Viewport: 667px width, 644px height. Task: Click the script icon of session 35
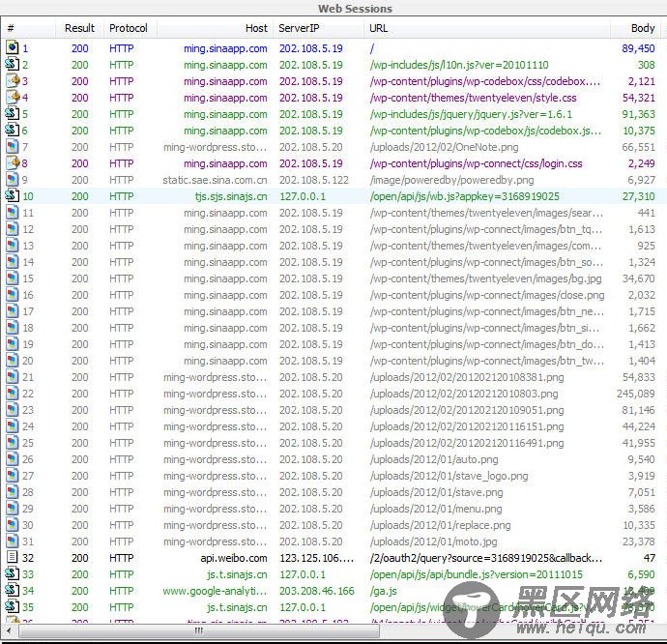(x=13, y=607)
